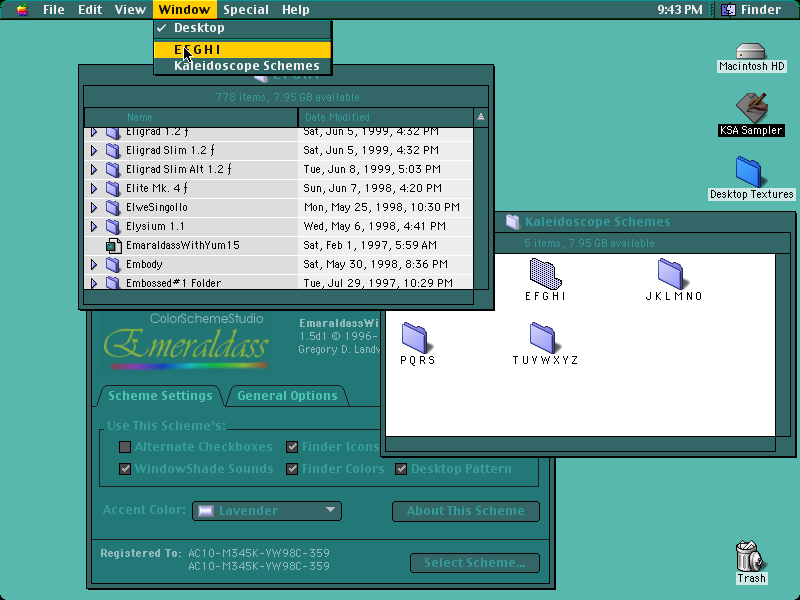The width and height of the screenshot is (800, 600).
Task: Click the ElweSingollo folder icon
Action: click(113, 207)
